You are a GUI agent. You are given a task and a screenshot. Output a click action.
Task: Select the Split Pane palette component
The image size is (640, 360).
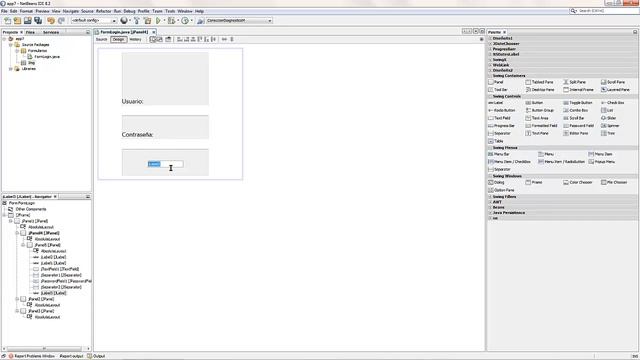574,82
